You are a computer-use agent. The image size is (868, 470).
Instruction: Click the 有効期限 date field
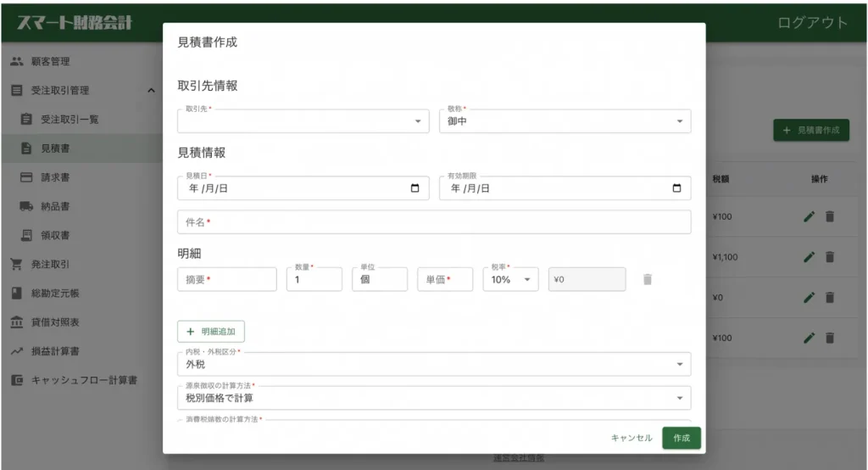click(565, 188)
